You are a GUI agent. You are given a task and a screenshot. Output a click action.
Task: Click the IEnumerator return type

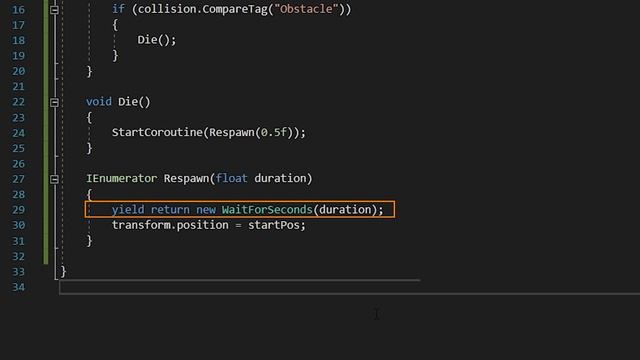(x=121, y=178)
